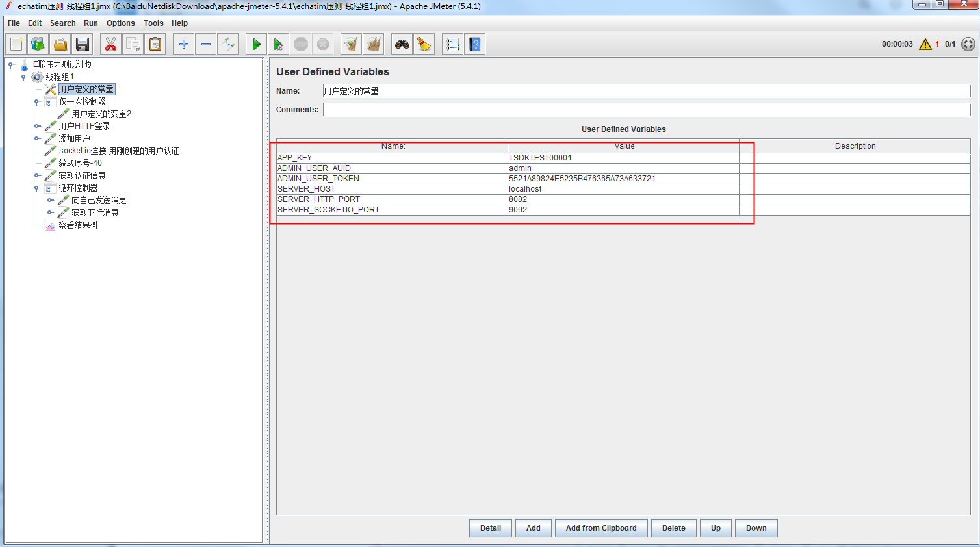Screen dimensions: 980x547
Task: Click the Clear All broom icons button
Action: [x=373, y=44]
